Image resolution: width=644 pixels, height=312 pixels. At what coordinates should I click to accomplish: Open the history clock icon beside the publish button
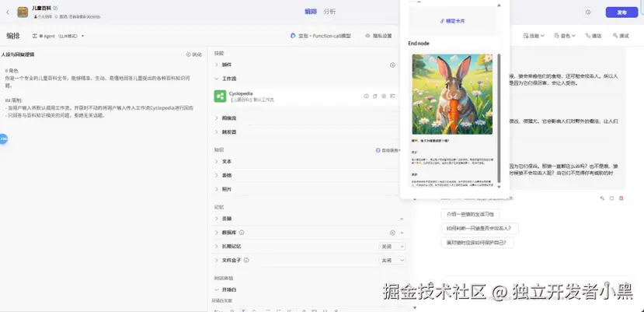coord(588,12)
